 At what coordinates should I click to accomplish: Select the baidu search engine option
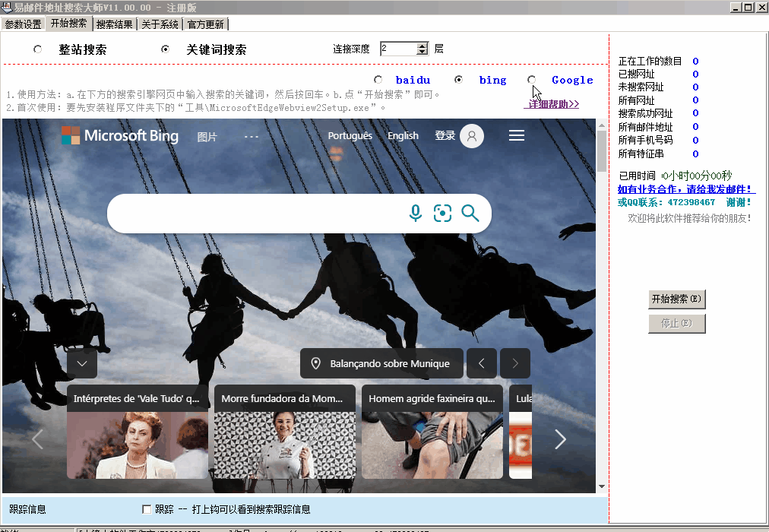coord(378,80)
